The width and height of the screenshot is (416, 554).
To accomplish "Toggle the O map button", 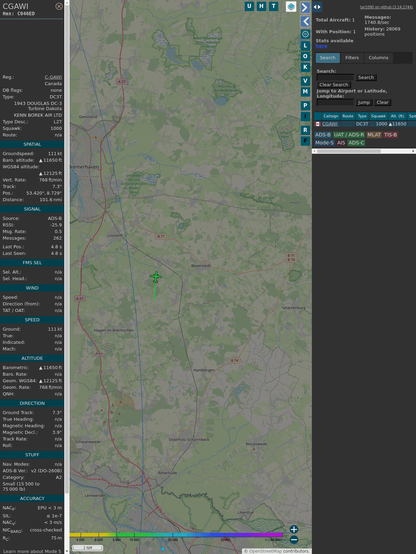I will (305, 56).
